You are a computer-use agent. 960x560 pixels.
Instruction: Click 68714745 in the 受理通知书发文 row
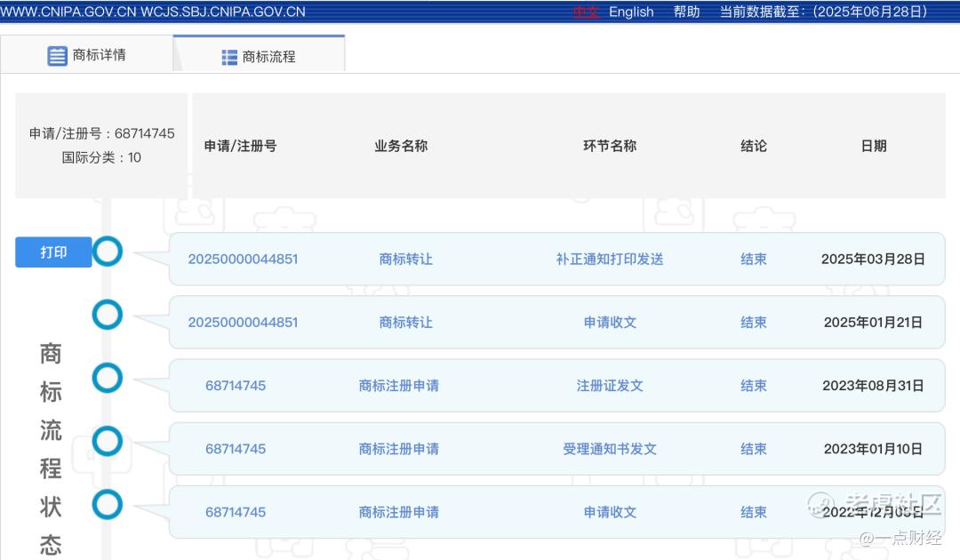(x=236, y=449)
